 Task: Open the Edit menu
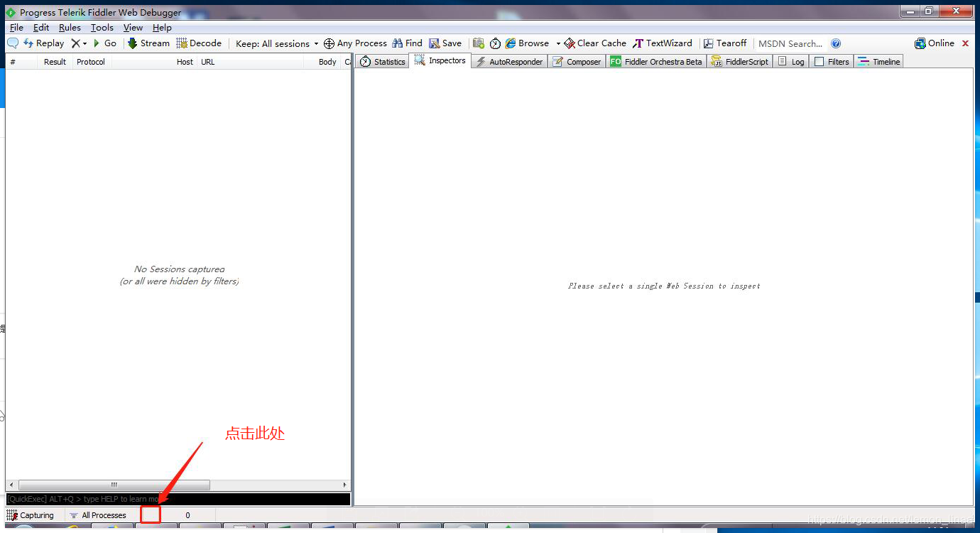click(41, 27)
